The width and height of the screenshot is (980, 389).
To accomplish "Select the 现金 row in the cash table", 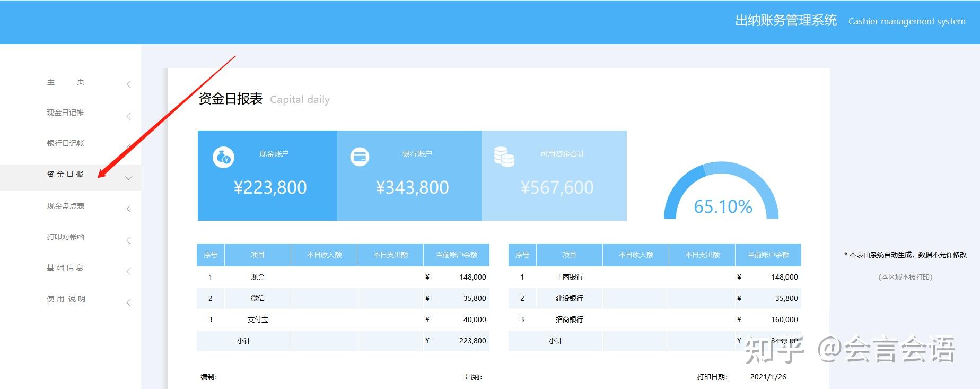I will [343, 277].
